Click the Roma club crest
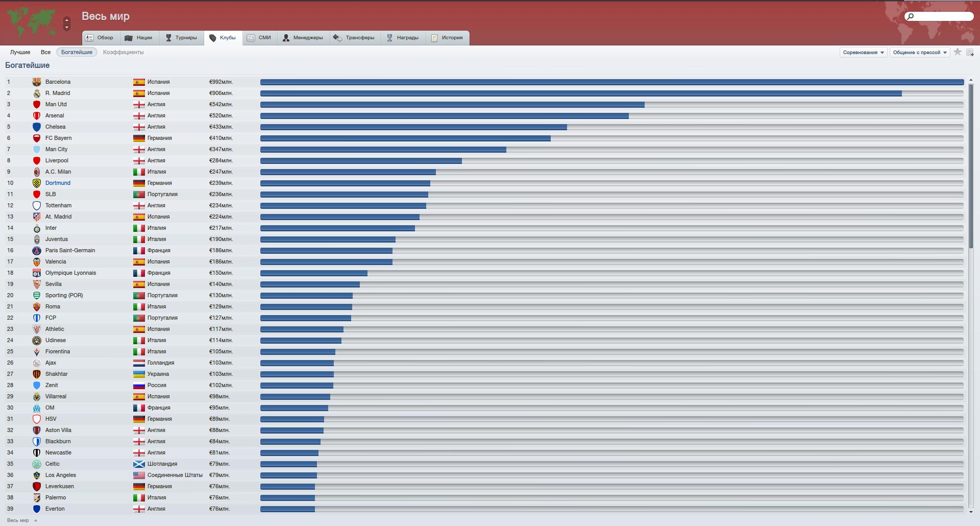 37,306
